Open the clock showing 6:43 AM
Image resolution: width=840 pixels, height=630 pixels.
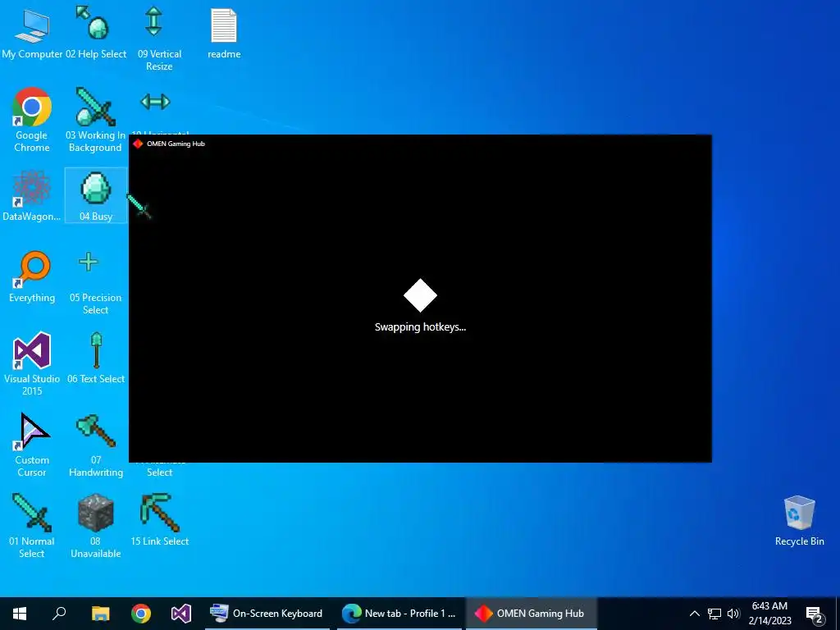point(769,614)
